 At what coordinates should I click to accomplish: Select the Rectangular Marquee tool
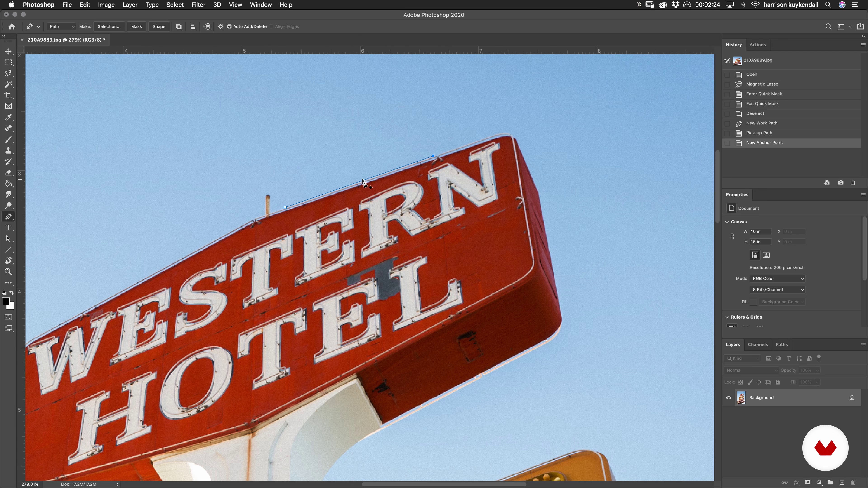(x=8, y=63)
